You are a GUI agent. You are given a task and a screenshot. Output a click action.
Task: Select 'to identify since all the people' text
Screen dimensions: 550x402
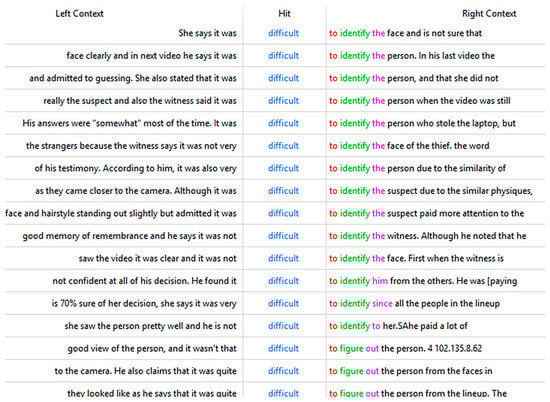[393, 303]
